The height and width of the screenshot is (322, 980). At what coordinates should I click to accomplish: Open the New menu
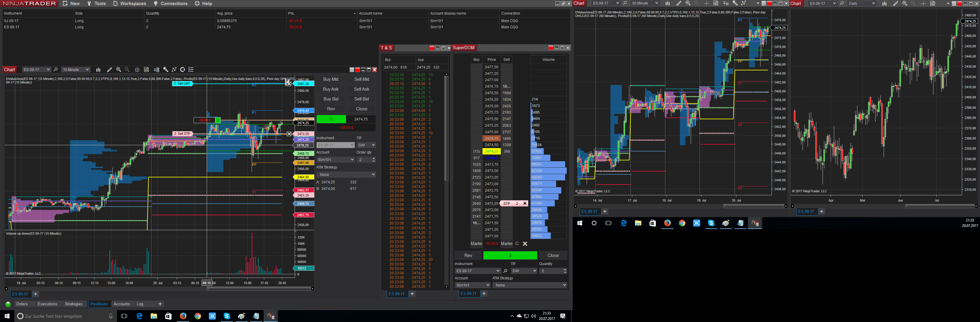pyautogui.click(x=71, y=3)
